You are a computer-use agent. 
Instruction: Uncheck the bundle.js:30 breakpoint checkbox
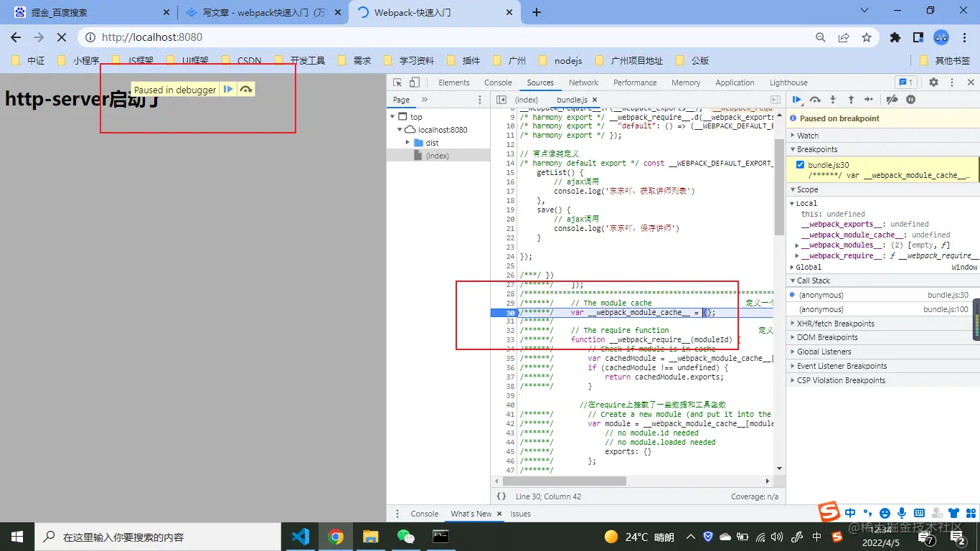801,165
